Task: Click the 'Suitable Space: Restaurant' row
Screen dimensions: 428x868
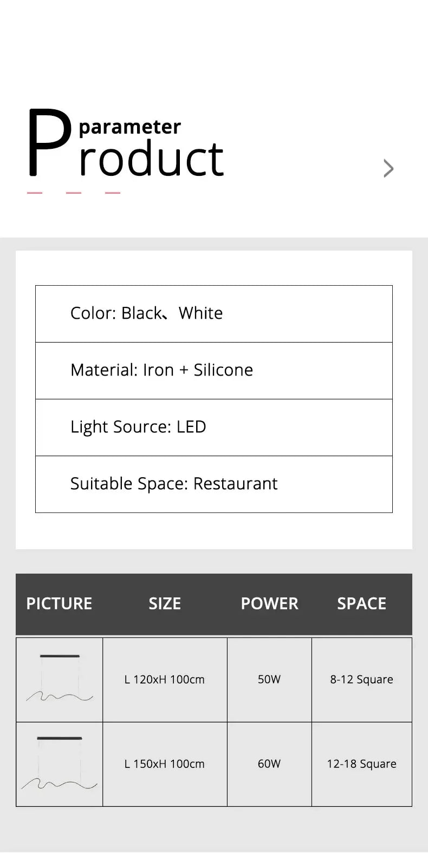Action: coord(213,484)
